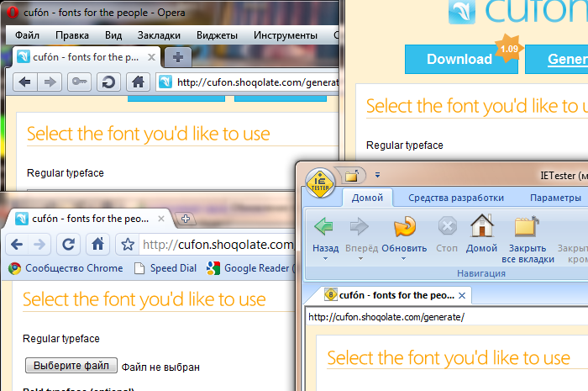Viewport: 588px width, 391px height.
Task: Select the cufón IE8 tab in IETester
Action: [x=389, y=295]
